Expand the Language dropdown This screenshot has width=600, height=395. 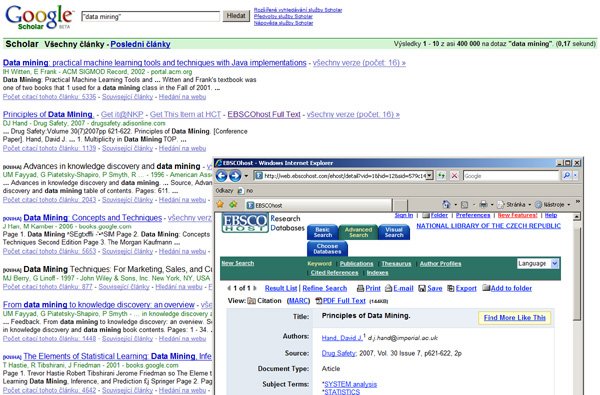(554, 263)
